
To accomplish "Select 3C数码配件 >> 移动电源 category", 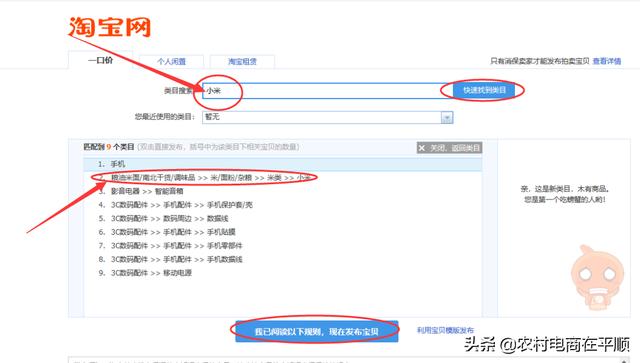I will coord(282,273).
